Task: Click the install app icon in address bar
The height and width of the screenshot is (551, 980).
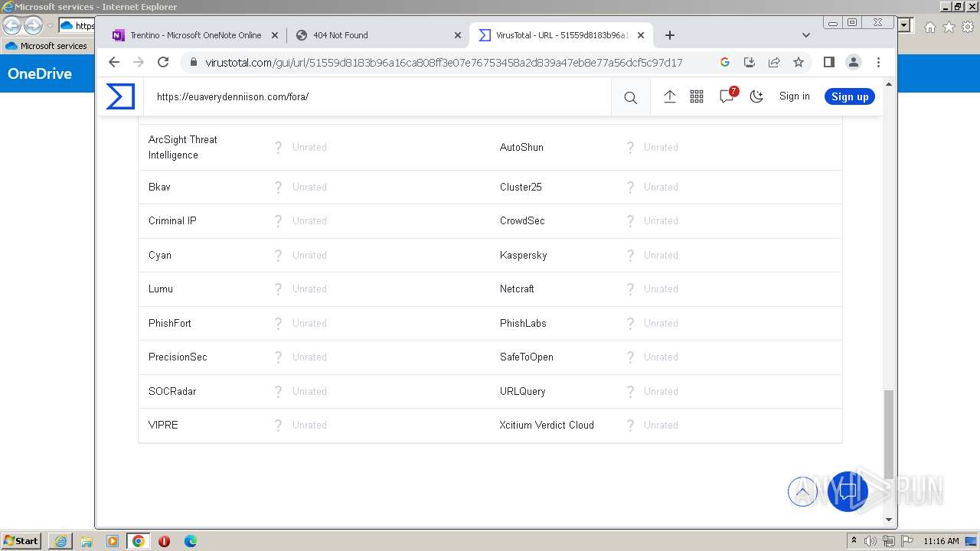Action: pos(750,62)
